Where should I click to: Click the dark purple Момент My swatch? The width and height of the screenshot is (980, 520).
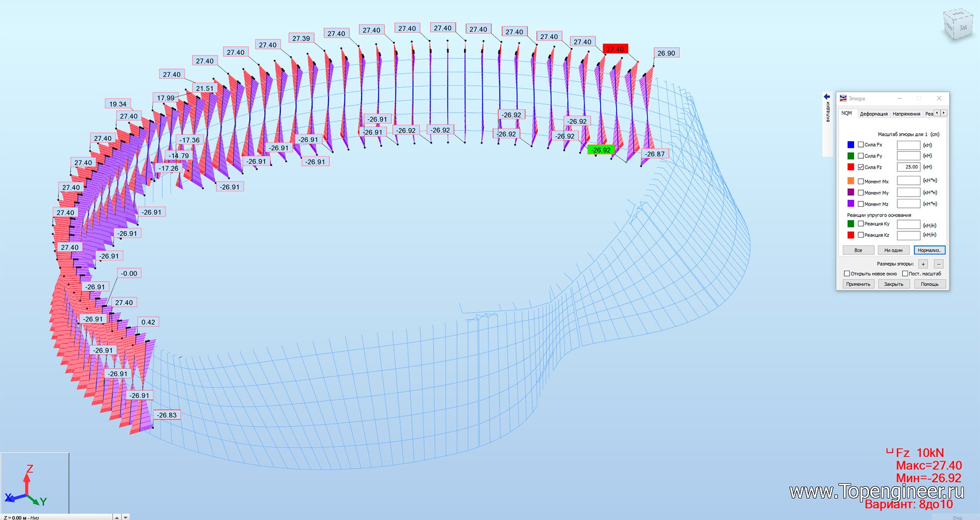[x=851, y=192]
